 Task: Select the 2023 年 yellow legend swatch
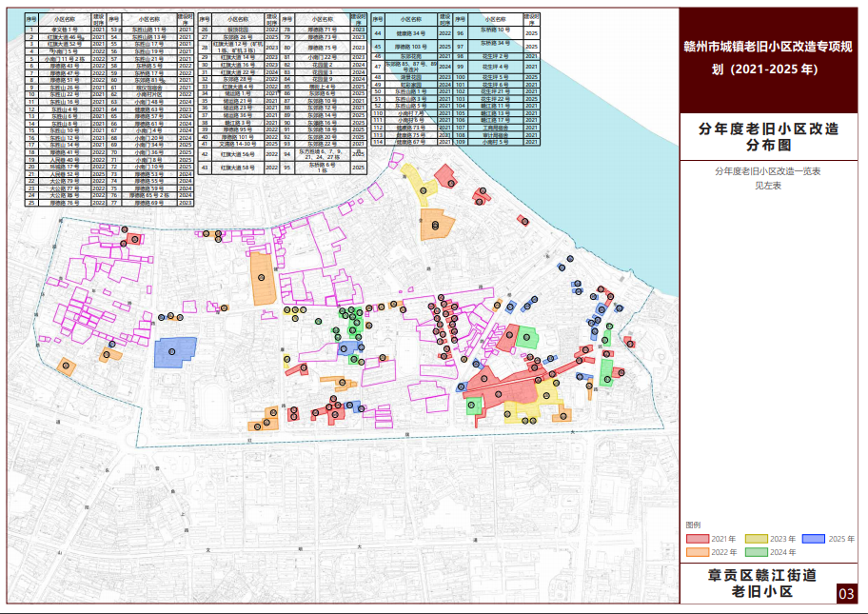(757, 539)
